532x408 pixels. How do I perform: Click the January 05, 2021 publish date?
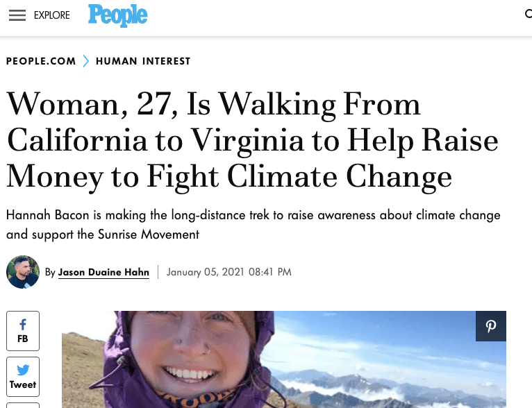coord(229,272)
